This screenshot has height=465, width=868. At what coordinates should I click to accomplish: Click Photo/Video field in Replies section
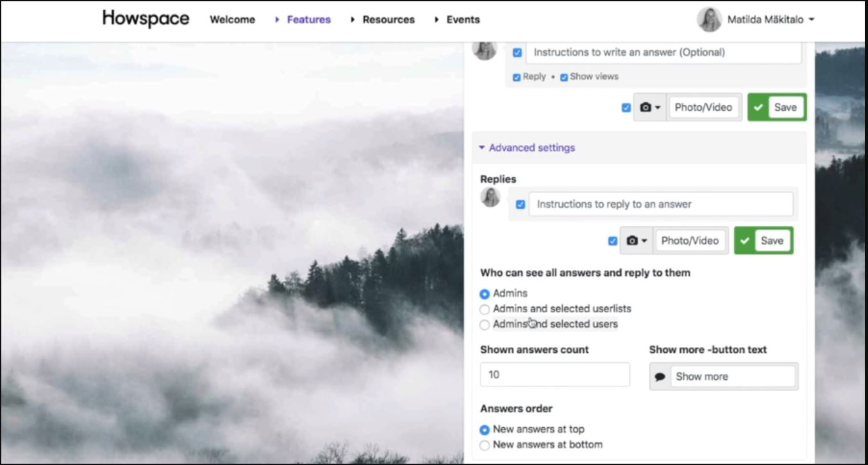[x=690, y=241]
